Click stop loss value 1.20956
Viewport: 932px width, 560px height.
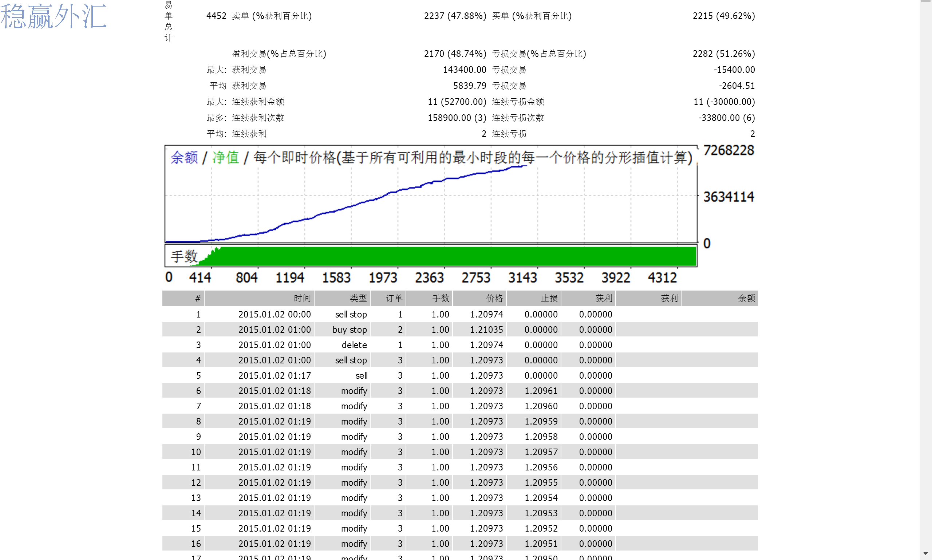541,467
